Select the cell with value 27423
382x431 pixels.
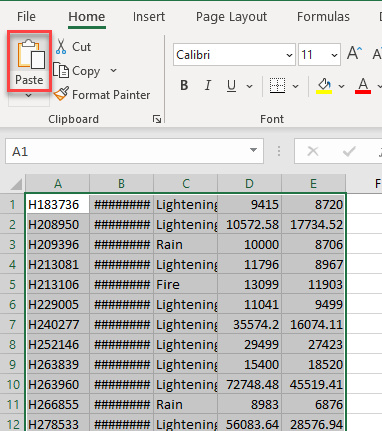313,344
